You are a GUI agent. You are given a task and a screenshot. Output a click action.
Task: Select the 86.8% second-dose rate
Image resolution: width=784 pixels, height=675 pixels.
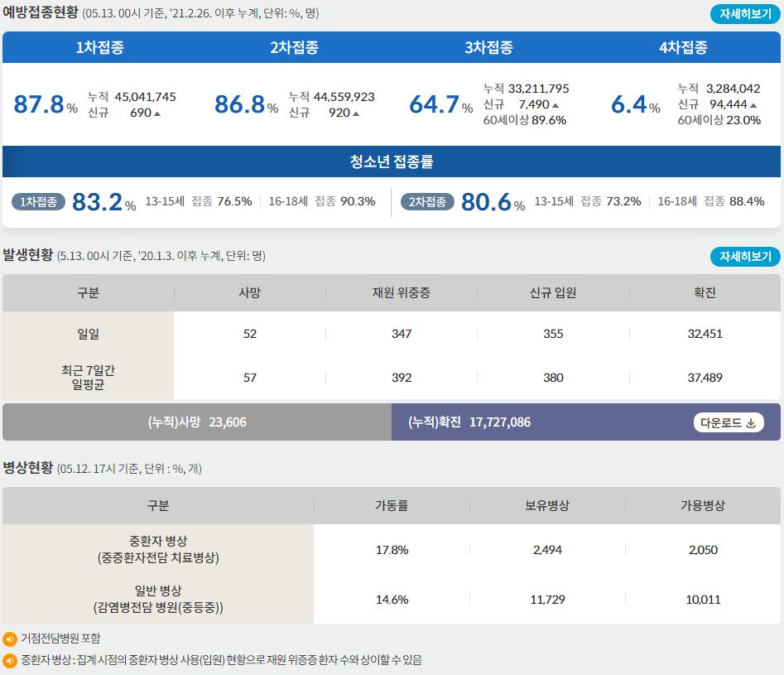click(246, 104)
